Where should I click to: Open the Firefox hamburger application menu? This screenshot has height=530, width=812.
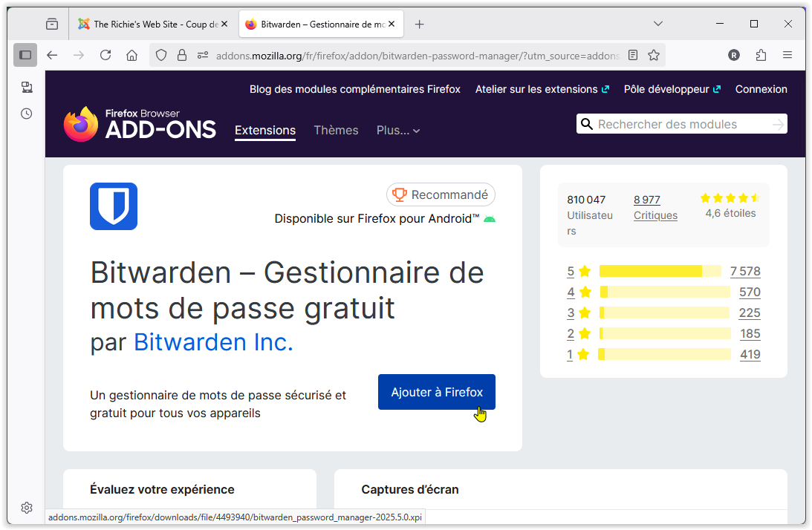(787, 55)
